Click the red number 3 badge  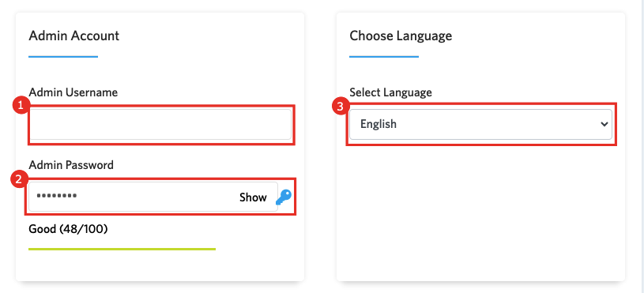pos(340,107)
